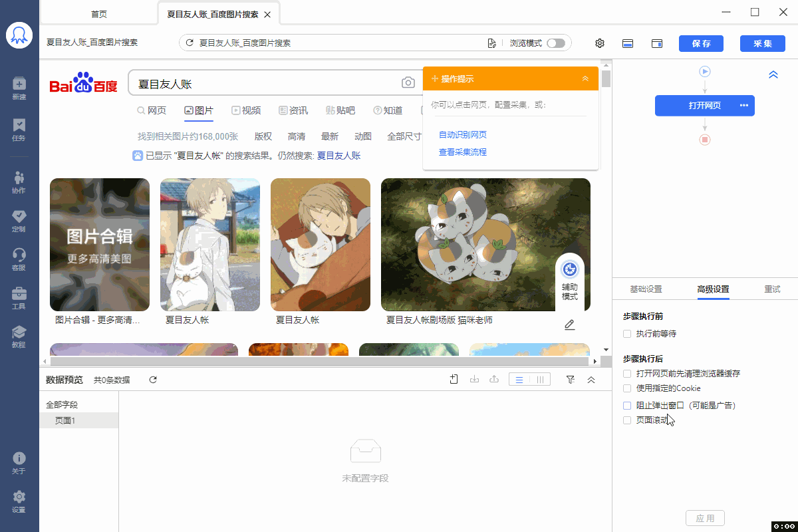Select the 打开网页 workflow step
The height and width of the screenshot is (532, 798).
[x=705, y=106]
